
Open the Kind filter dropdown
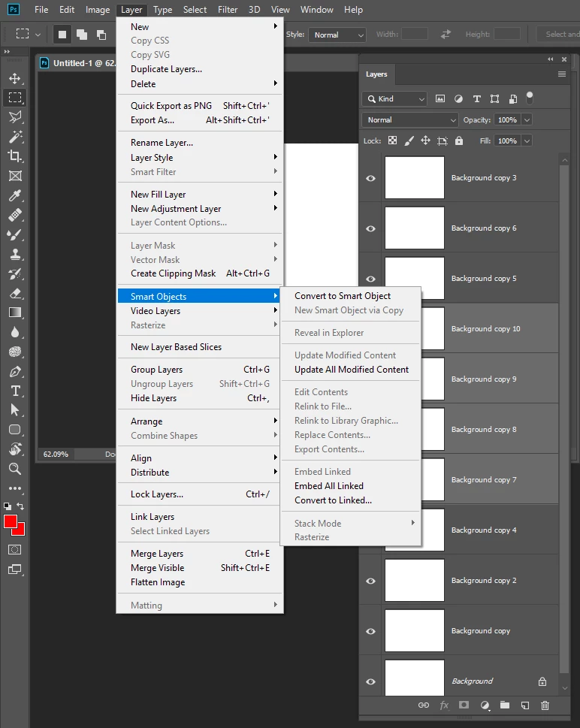394,99
